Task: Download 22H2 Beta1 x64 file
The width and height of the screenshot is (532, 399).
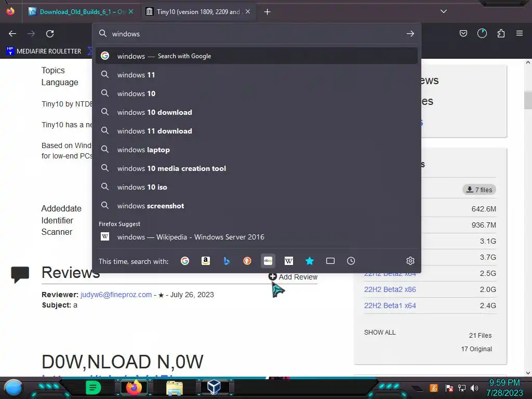Action: click(390, 305)
